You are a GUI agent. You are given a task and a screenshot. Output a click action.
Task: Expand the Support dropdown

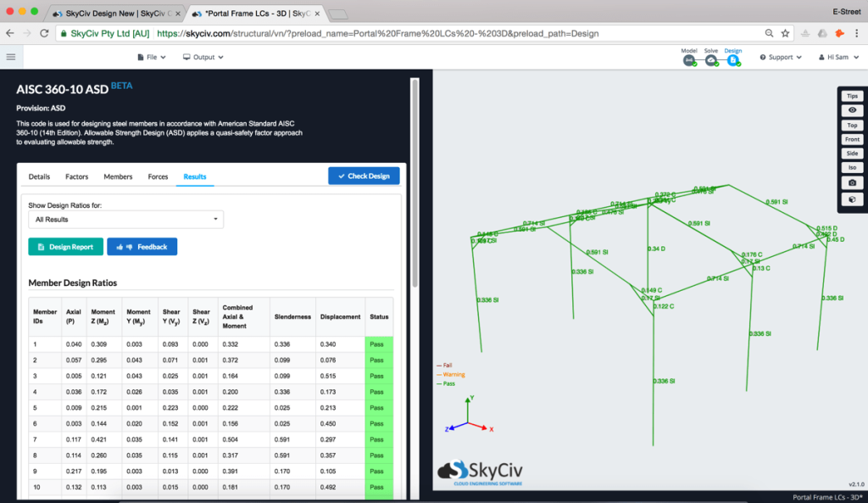coord(779,57)
